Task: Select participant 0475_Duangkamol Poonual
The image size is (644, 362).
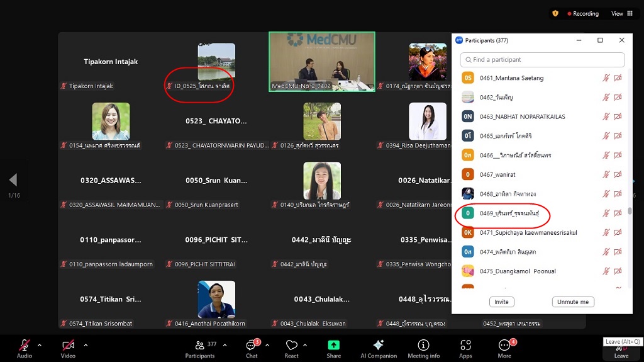Action: [541, 271]
